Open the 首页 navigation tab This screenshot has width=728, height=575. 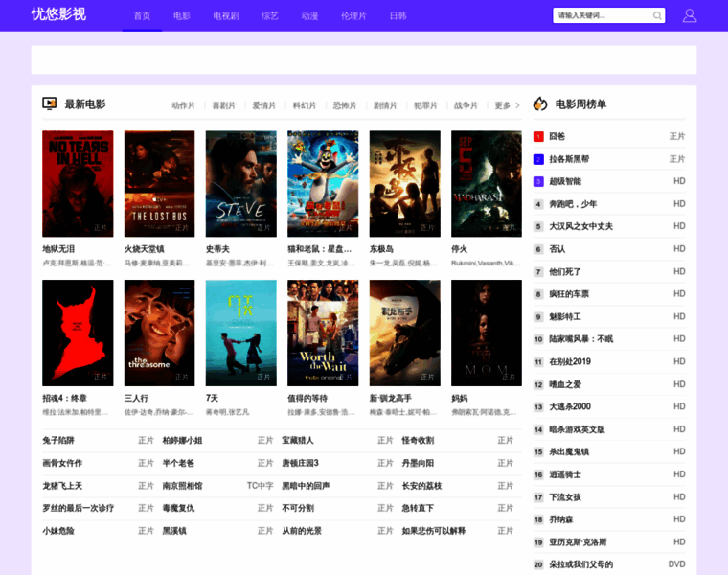coord(142,16)
